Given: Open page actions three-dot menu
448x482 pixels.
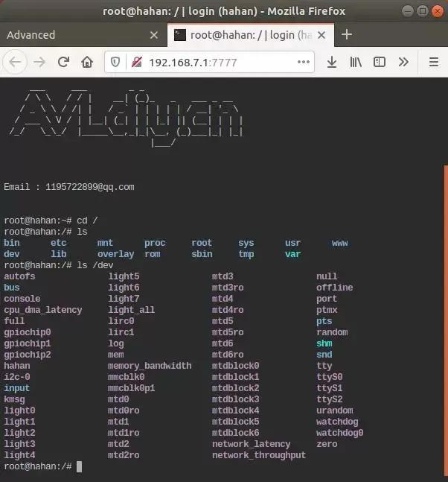Looking at the screenshot, I should click(305, 62).
